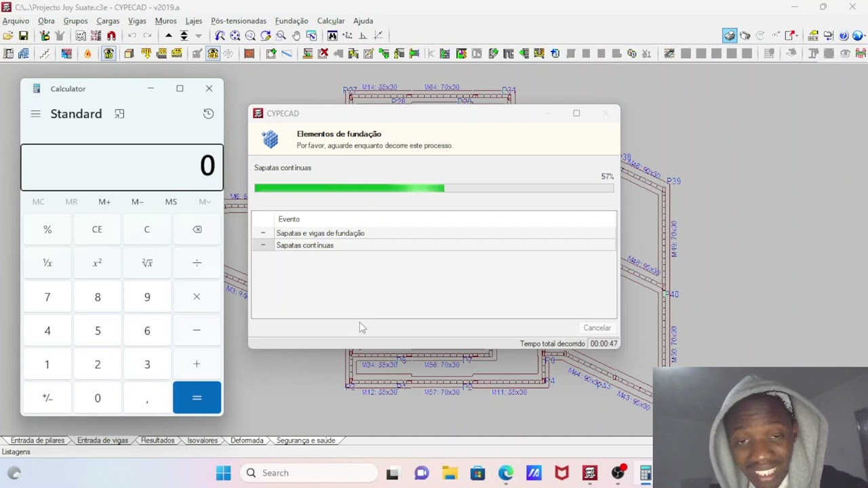The image size is (868, 488).
Task: Open Ajuda menu
Action: coord(363,21)
